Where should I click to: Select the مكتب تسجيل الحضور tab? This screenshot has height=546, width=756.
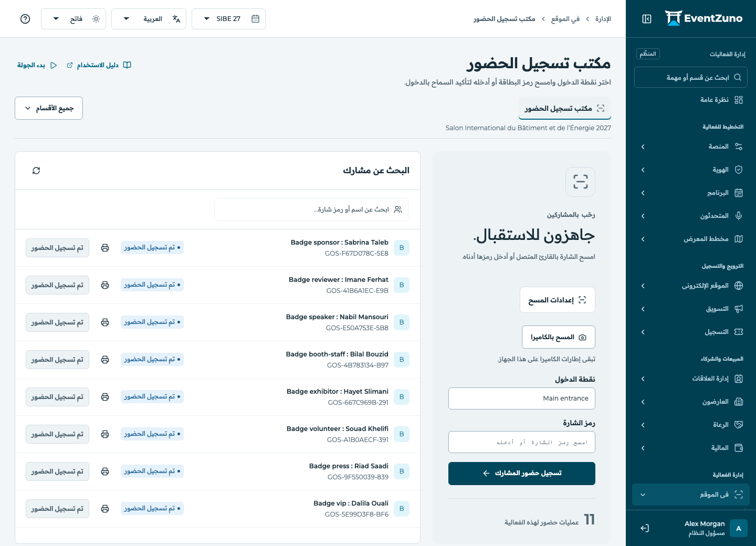coord(565,108)
